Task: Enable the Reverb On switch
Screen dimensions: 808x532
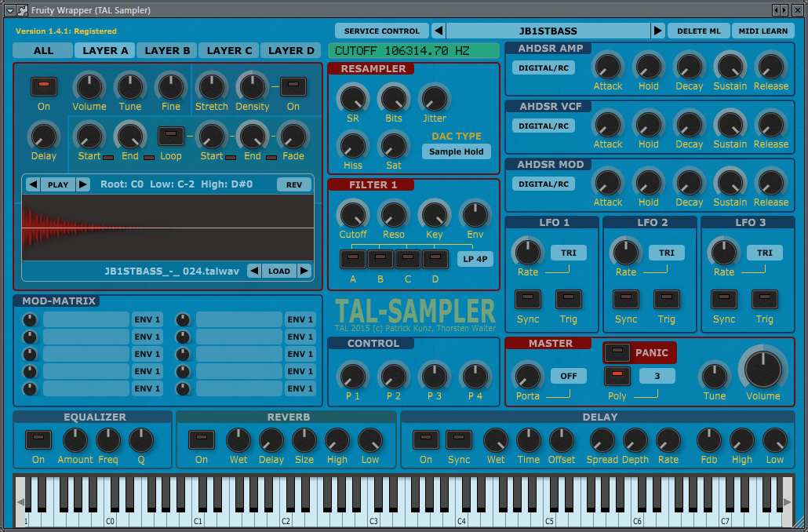Action: tap(202, 439)
